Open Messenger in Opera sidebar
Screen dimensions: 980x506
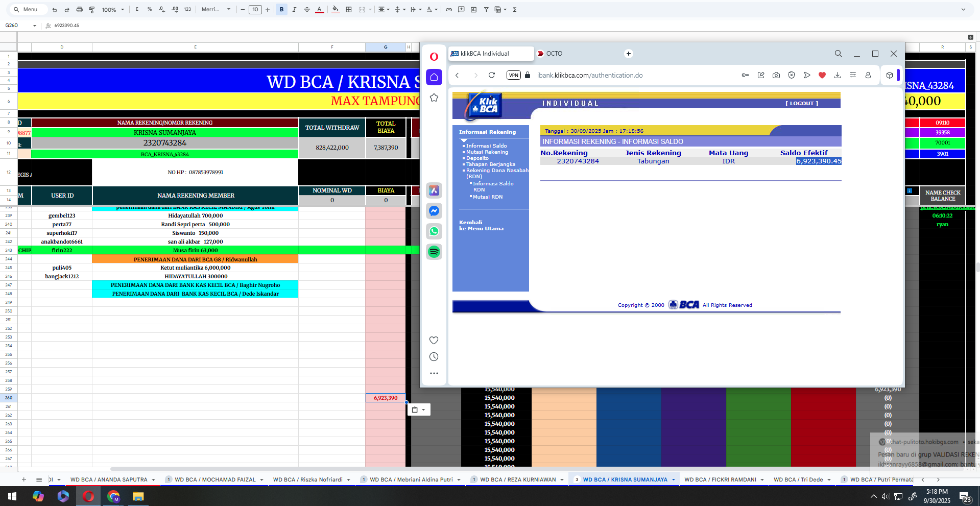point(434,211)
